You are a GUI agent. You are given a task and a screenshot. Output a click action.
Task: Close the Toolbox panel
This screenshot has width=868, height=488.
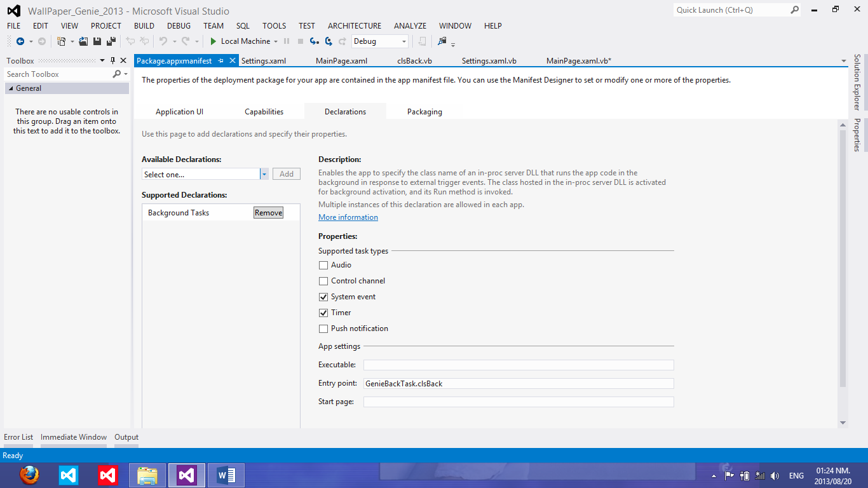pyautogui.click(x=123, y=61)
